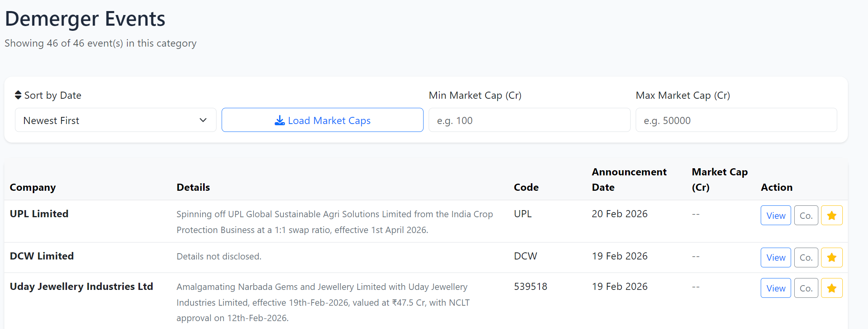The width and height of the screenshot is (868, 329).
Task: Focus the Max Market Cap input field
Action: tap(736, 120)
